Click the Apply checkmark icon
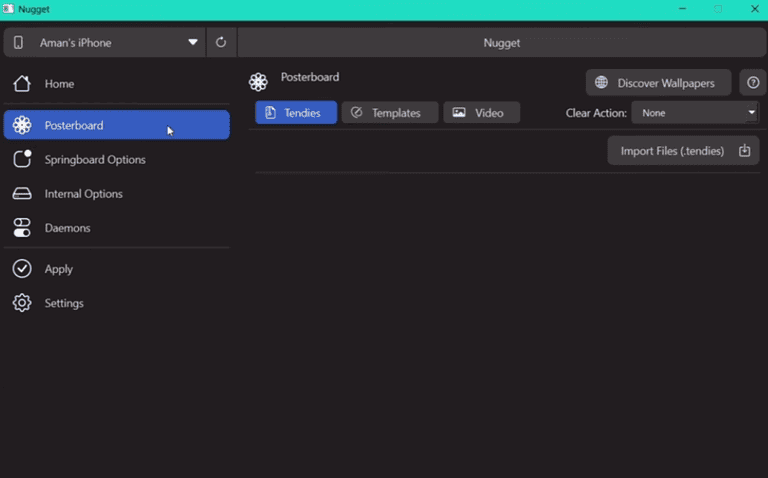 tap(22, 269)
